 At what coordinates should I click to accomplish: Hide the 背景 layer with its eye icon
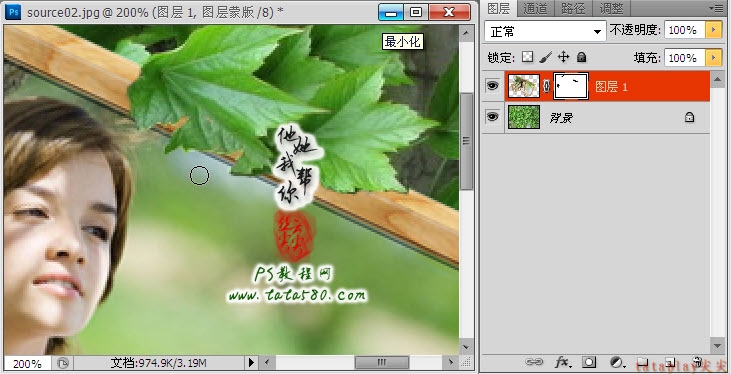tap(492, 117)
